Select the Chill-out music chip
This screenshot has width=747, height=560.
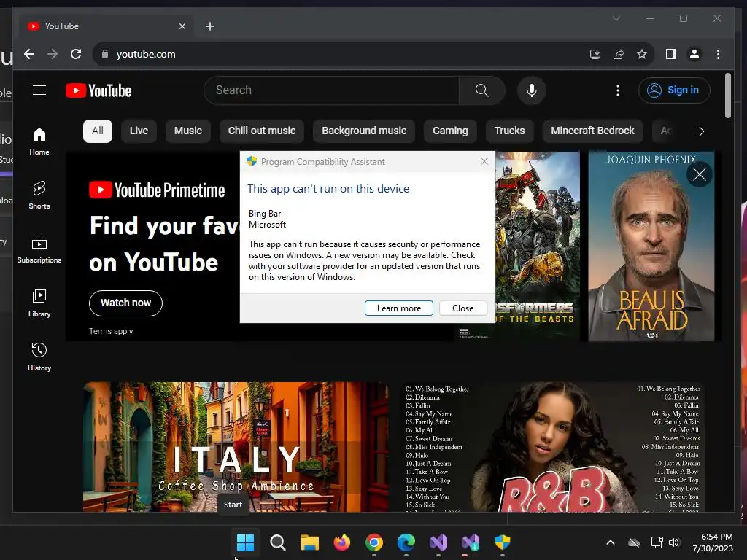click(262, 131)
